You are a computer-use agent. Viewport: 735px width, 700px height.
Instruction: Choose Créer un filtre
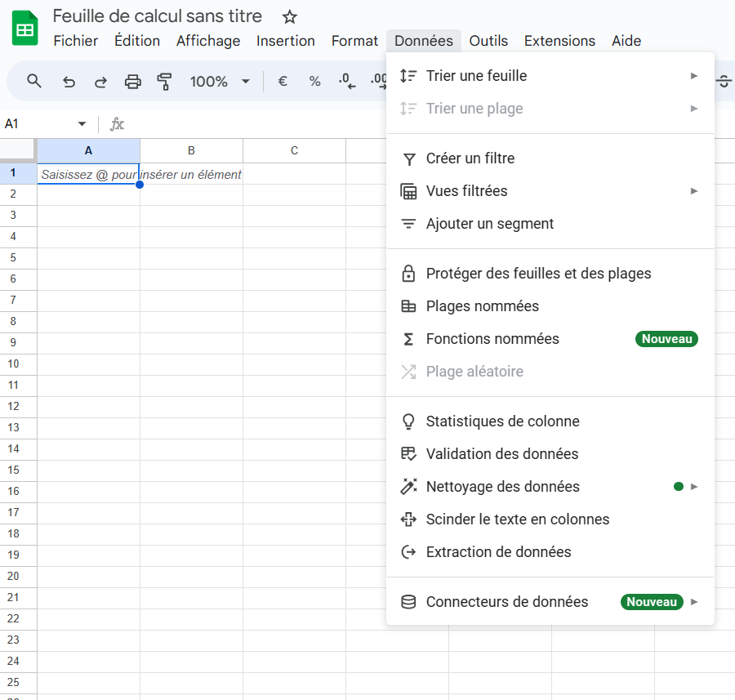(x=550, y=158)
